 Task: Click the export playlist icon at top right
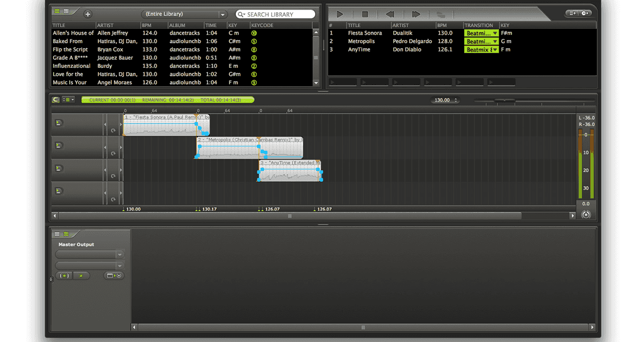coord(572,13)
